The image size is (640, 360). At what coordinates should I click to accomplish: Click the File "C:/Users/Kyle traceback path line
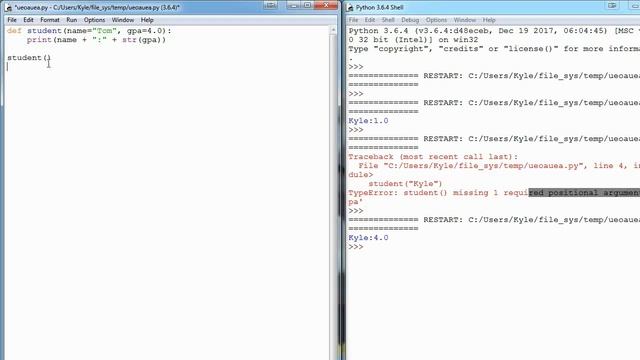tap(499, 166)
